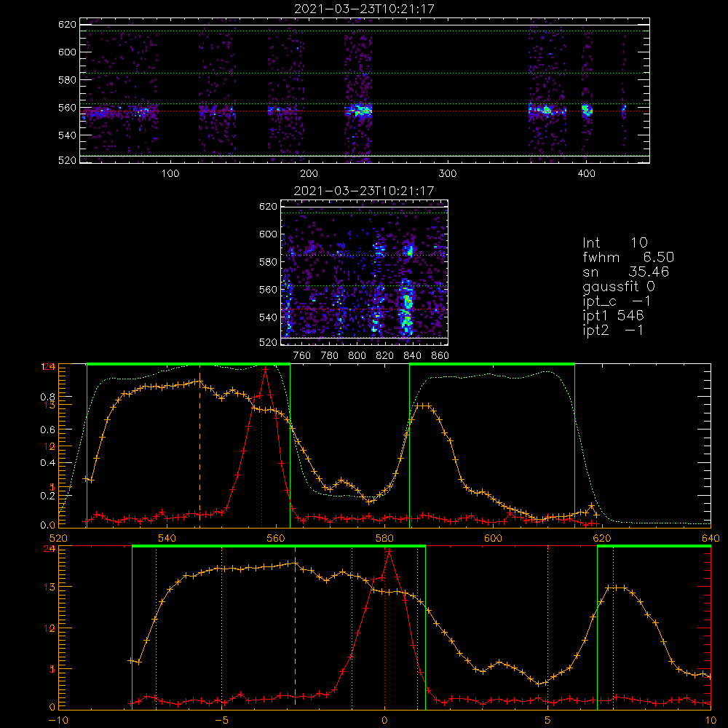The width and height of the screenshot is (728, 728).
Task: Click y-axis label 600 of the top image
Action: point(67,52)
